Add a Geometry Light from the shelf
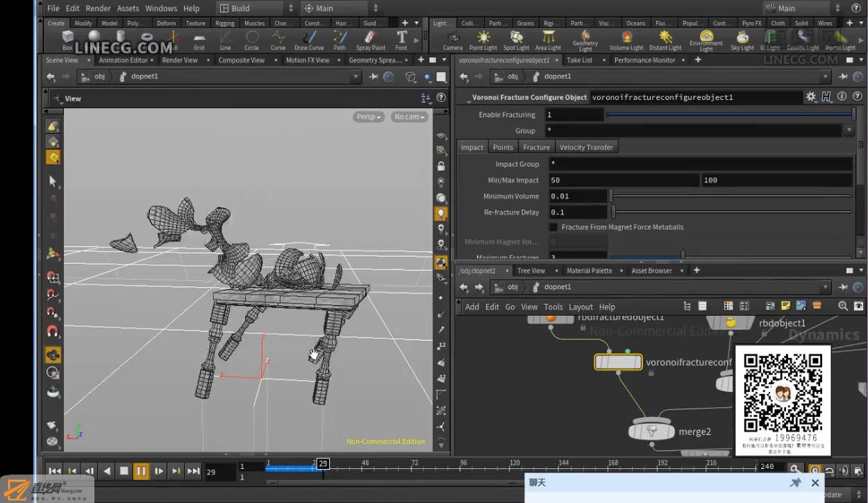 [585, 41]
